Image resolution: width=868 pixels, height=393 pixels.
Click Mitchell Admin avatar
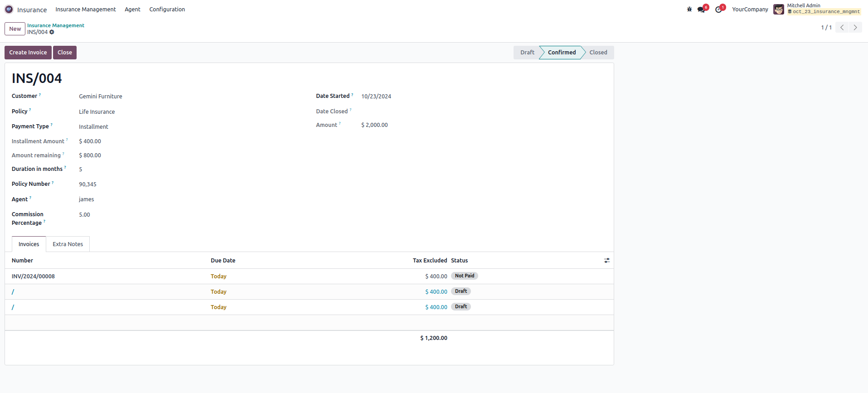779,9
